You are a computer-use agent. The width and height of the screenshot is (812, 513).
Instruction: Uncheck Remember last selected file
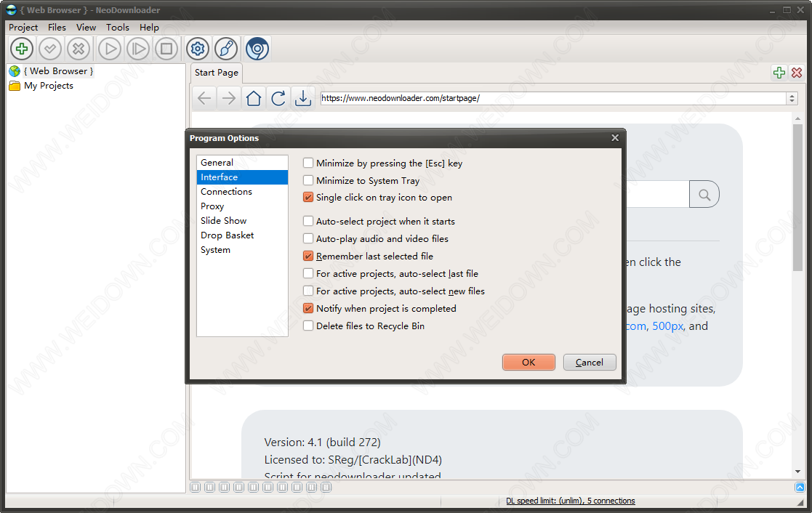368,256
